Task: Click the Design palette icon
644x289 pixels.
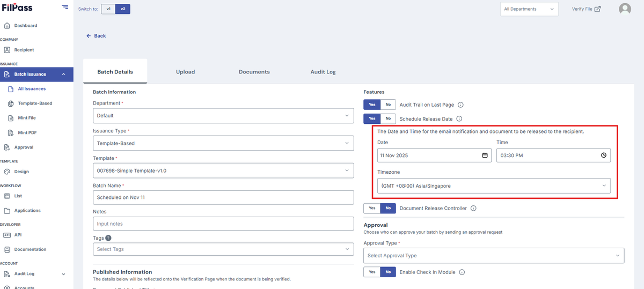Action: (x=7, y=172)
